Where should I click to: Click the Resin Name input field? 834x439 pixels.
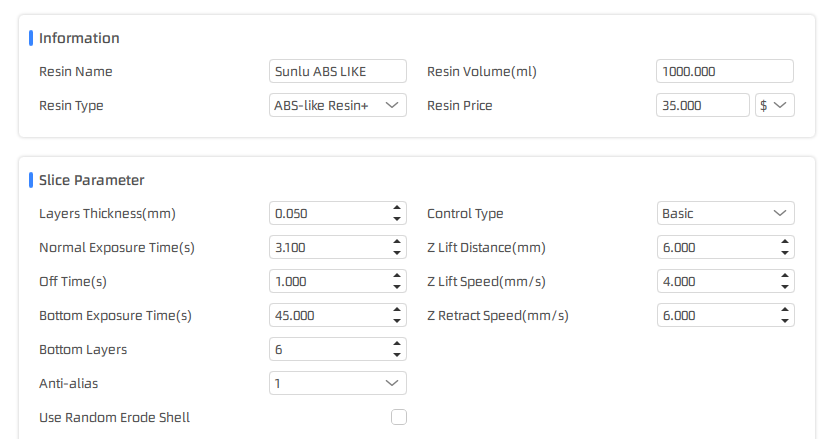tap(338, 71)
